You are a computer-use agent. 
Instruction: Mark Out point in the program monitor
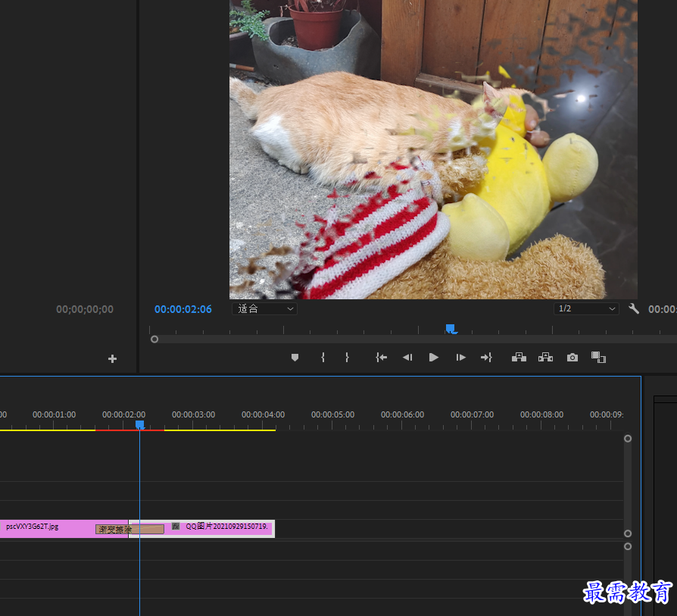(x=347, y=358)
